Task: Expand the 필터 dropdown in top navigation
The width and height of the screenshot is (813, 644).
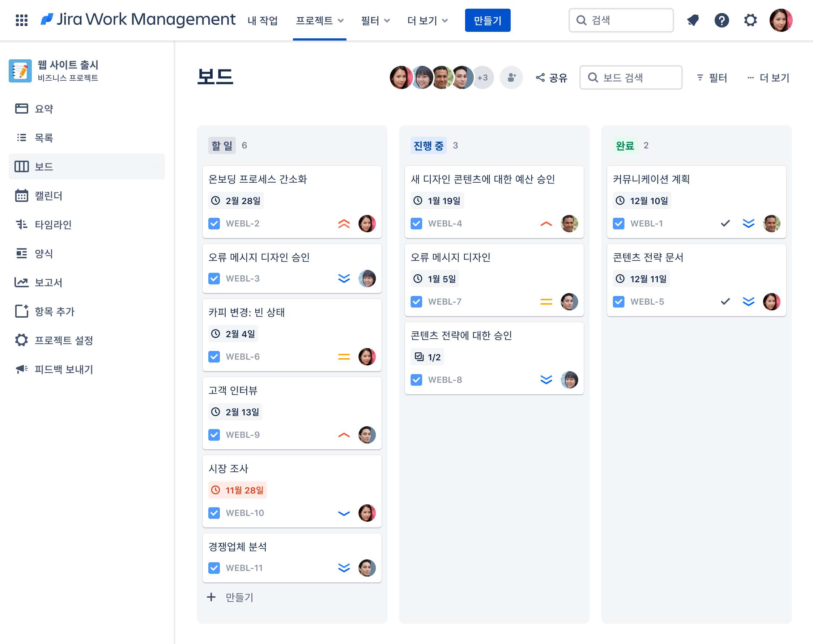Action: [x=375, y=20]
